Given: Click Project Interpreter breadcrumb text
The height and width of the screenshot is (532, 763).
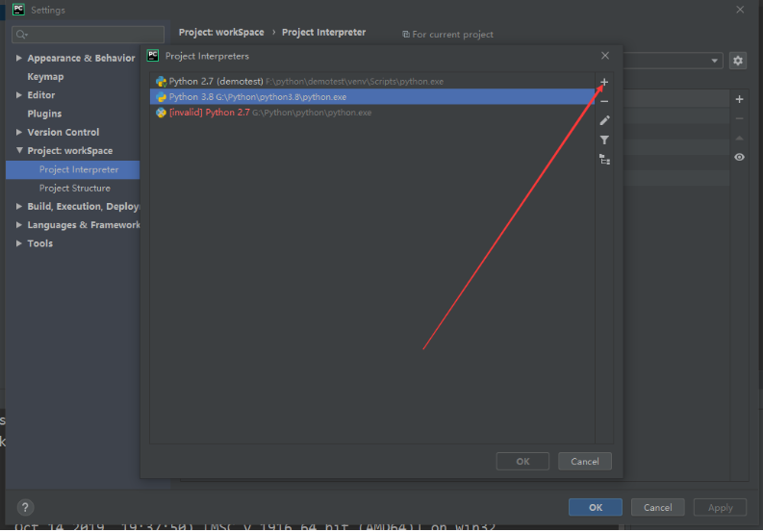Looking at the screenshot, I should click(323, 33).
